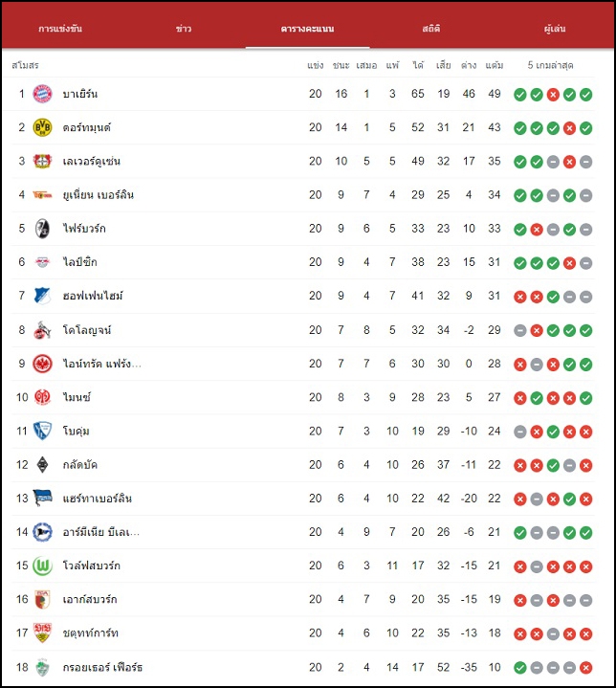The height and width of the screenshot is (688, 616).
Task: Click the Wolfsburg green W logo
Action: [x=42, y=566]
